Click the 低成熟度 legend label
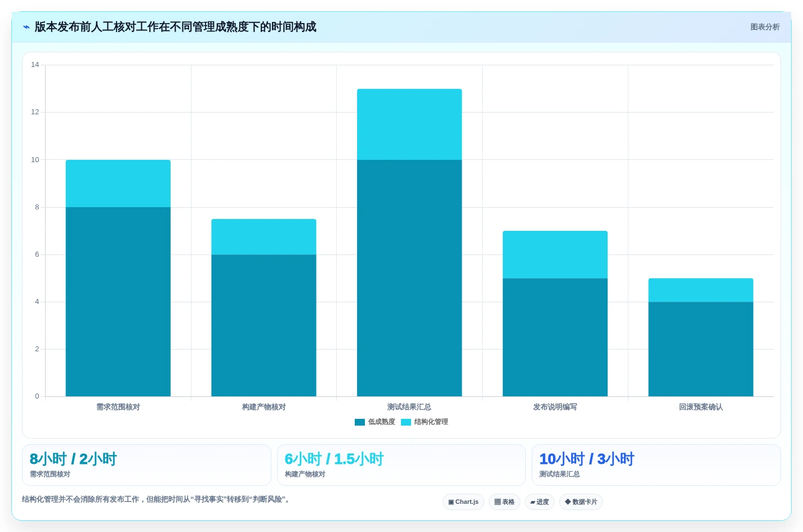Screen dimensions: 803x532 click(382, 422)
